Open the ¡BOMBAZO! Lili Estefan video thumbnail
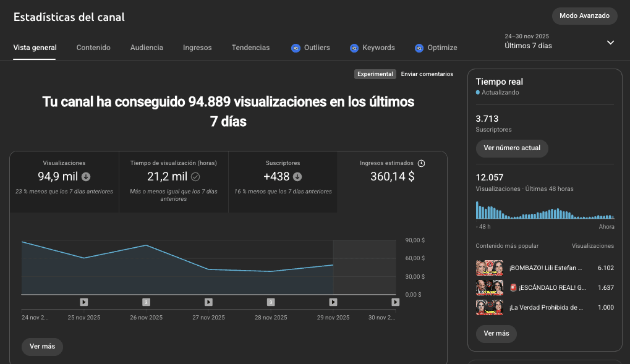Screen dimensions: 630x364 [490, 268]
